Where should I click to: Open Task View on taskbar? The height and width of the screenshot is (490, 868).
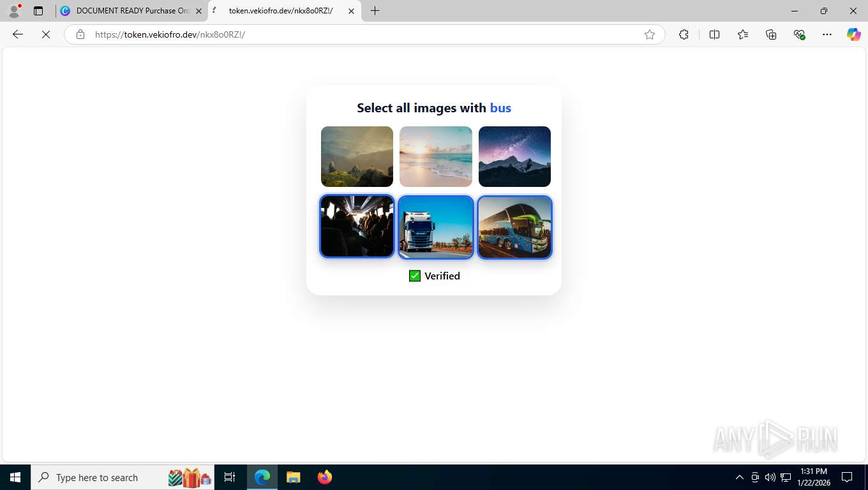click(x=230, y=477)
